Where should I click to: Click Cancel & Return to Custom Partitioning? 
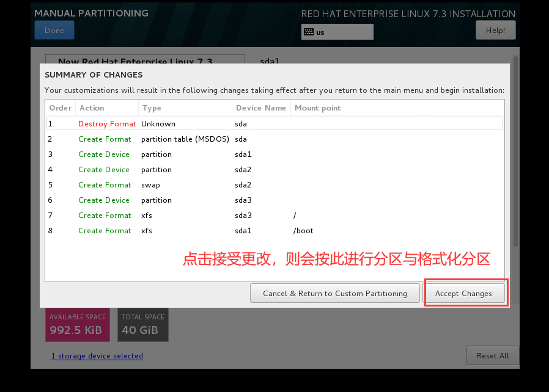pyautogui.click(x=335, y=293)
